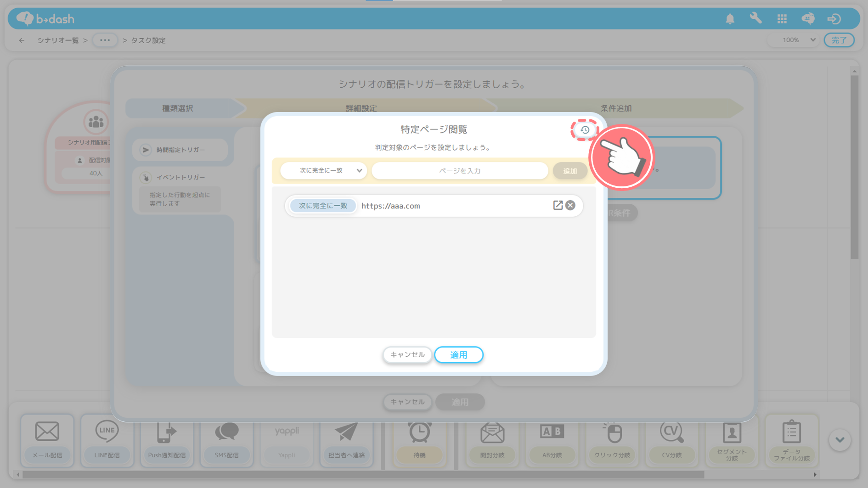The height and width of the screenshot is (488, 868).
Task: Open the wrench settings icon
Action: point(755,18)
